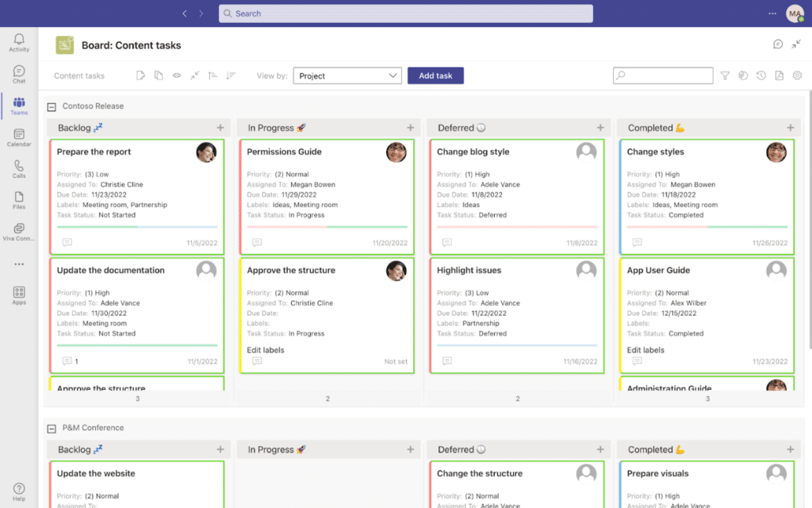Click Edit labels on Approve the structure card
The height and width of the screenshot is (508, 812).
265,350
